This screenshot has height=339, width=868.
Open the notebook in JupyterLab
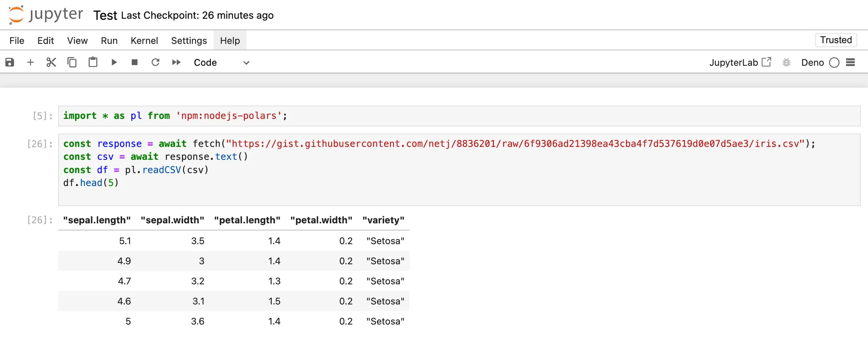click(x=740, y=62)
